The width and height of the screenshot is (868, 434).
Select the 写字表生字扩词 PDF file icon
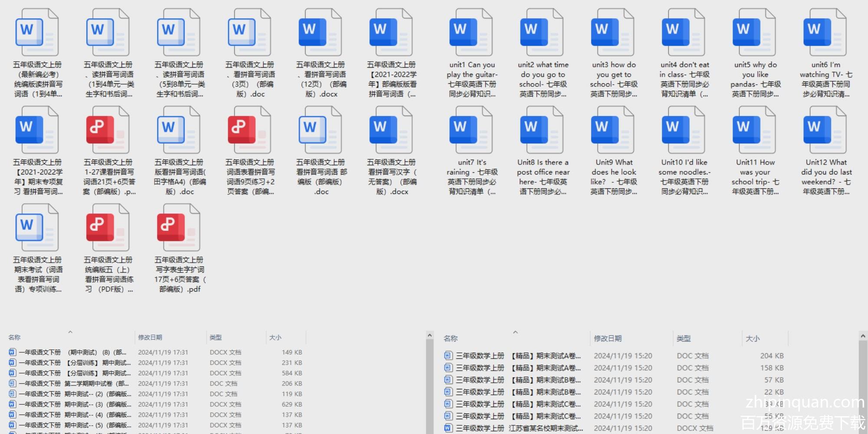(x=178, y=228)
